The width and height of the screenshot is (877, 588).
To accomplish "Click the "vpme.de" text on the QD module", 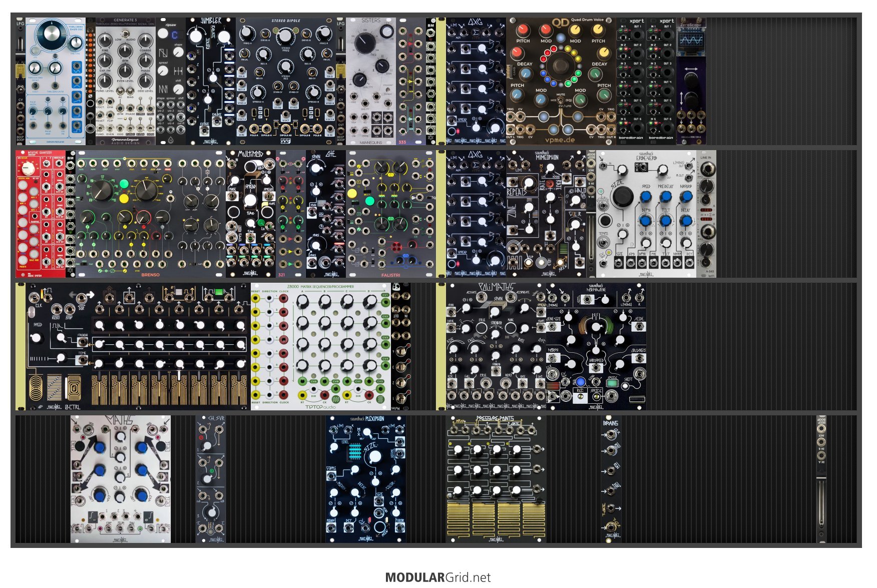I will [560, 140].
